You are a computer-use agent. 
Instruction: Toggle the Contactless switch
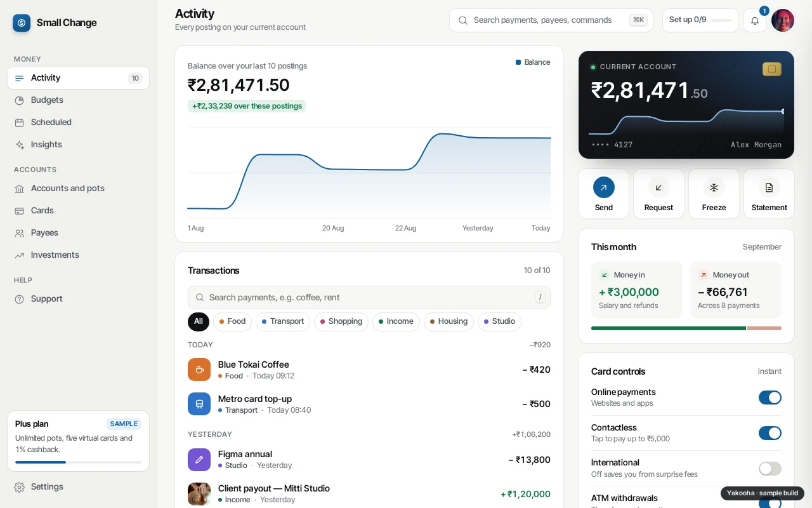770,433
